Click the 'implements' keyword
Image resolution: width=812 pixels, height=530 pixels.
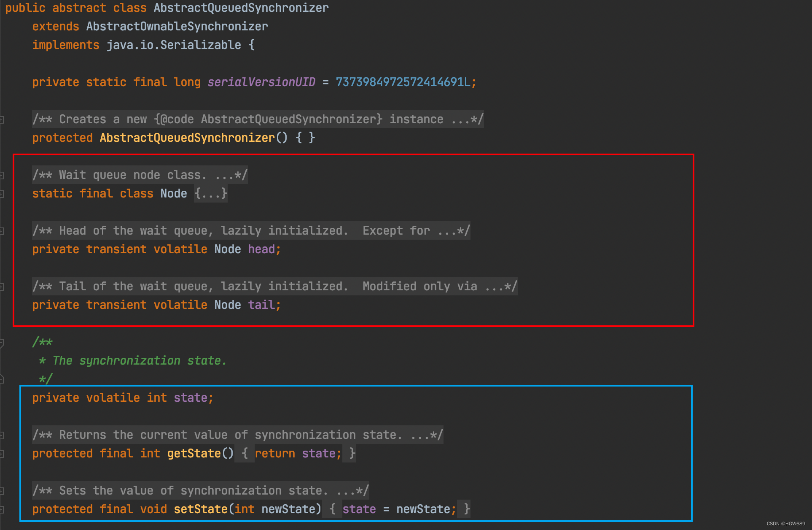(66, 45)
